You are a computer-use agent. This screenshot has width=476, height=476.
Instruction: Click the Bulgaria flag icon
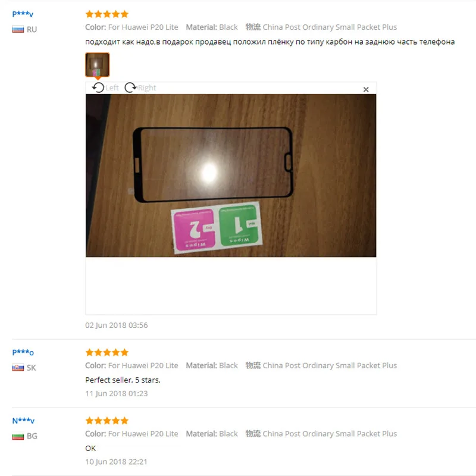point(18,436)
